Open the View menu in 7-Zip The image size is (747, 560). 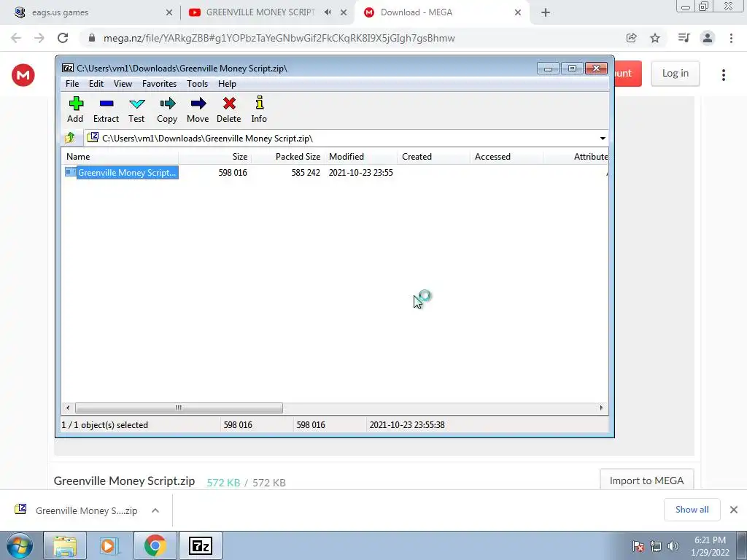click(x=123, y=84)
